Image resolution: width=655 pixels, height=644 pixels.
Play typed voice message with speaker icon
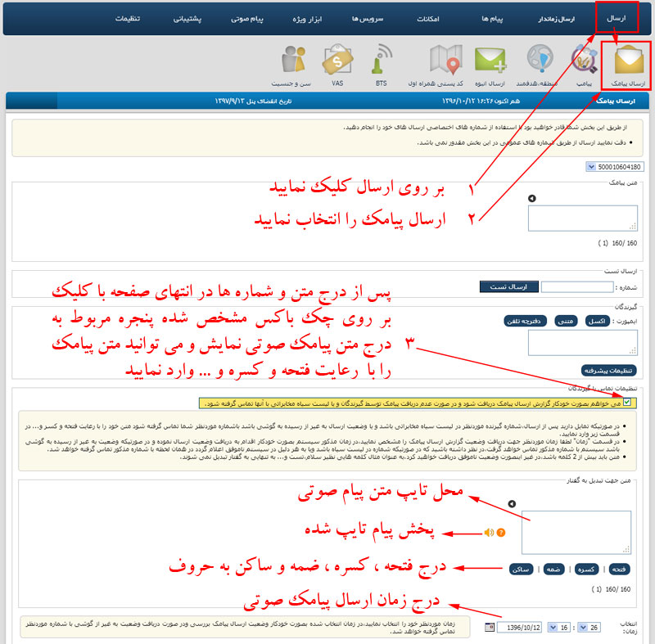tap(489, 533)
